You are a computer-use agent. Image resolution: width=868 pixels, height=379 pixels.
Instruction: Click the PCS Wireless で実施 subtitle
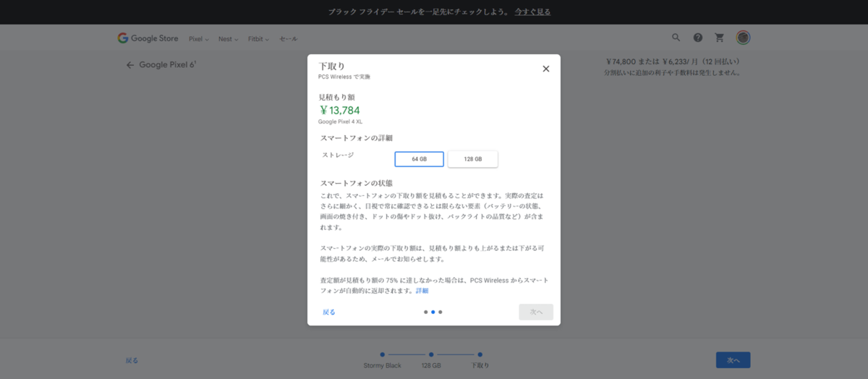(x=344, y=77)
